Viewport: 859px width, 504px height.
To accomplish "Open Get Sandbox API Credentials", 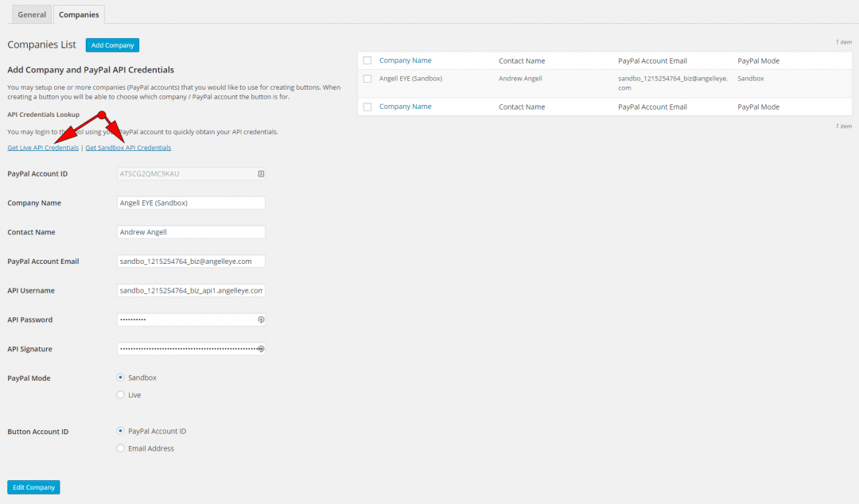I will coord(128,147).
